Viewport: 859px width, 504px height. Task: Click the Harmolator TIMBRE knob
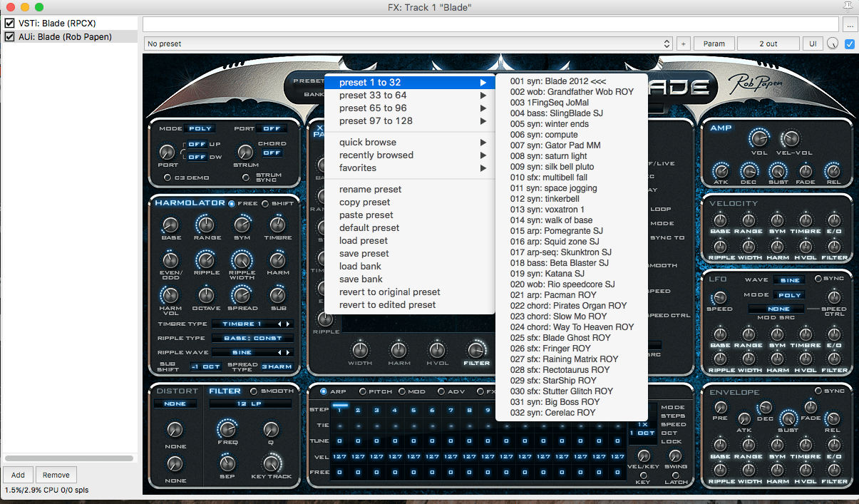click(278, 225)
